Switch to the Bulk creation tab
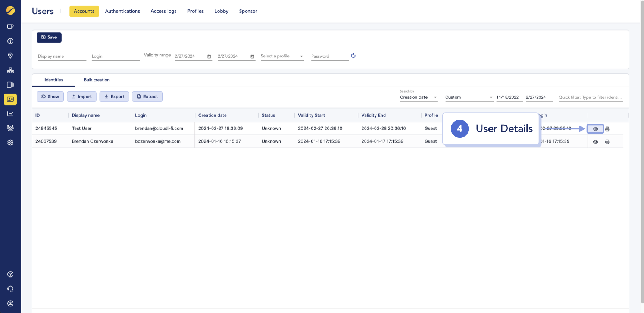The image size is (644, 313). [97, 80]
